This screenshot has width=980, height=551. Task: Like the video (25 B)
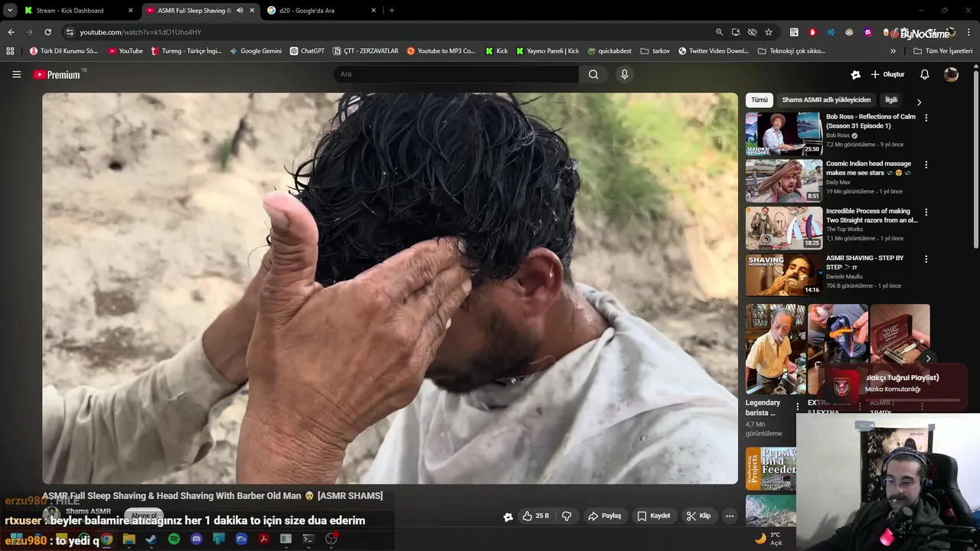click(x=535, y=516)
